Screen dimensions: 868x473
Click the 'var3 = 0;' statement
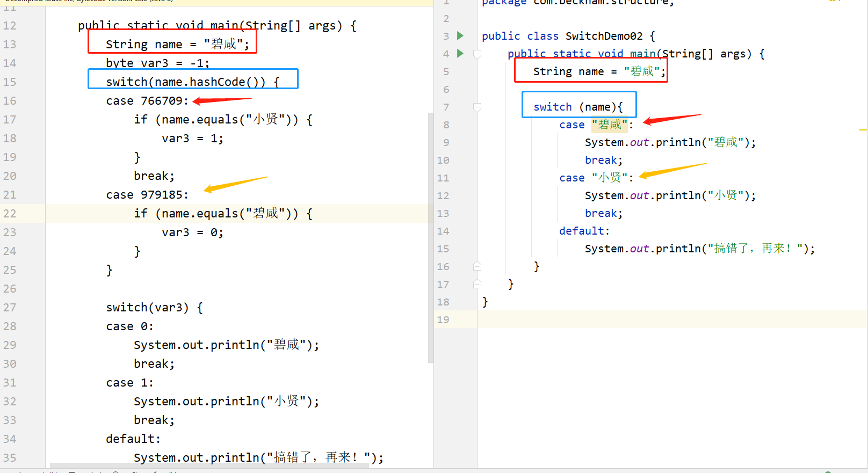click(x=192, y=232)
